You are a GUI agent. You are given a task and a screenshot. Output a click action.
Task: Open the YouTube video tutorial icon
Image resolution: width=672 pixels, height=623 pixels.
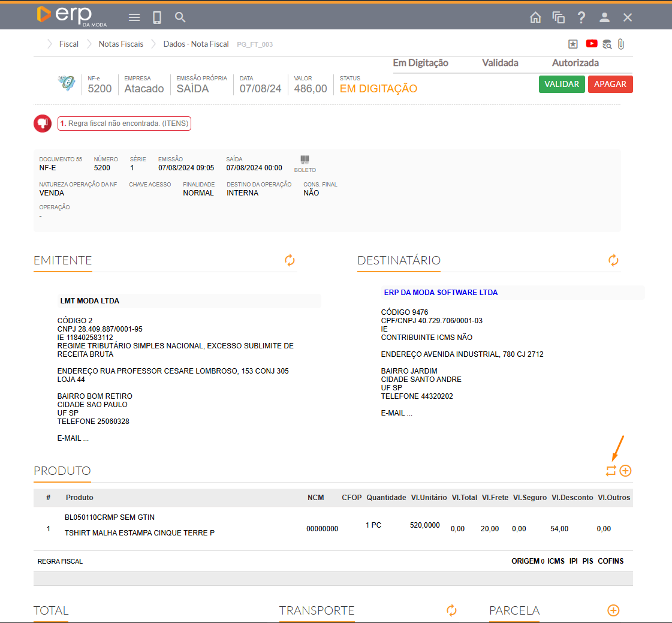[x=592, y=44]
